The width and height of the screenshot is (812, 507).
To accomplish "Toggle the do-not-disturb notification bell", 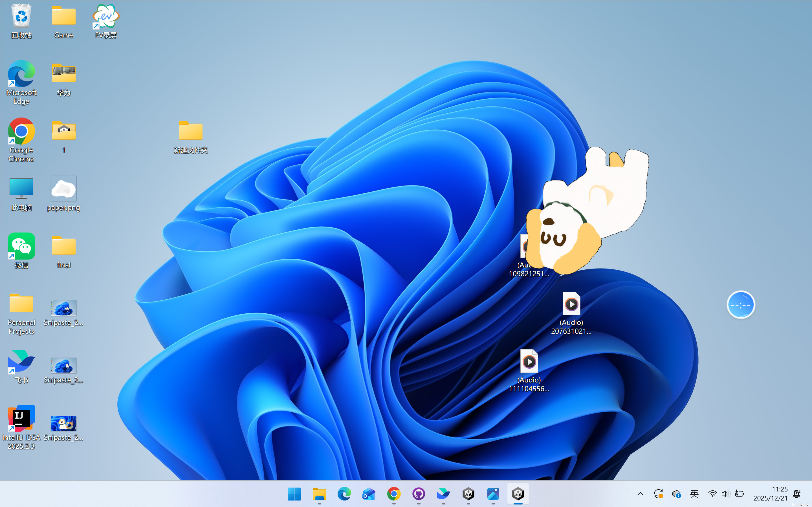I will pos(797,493).
